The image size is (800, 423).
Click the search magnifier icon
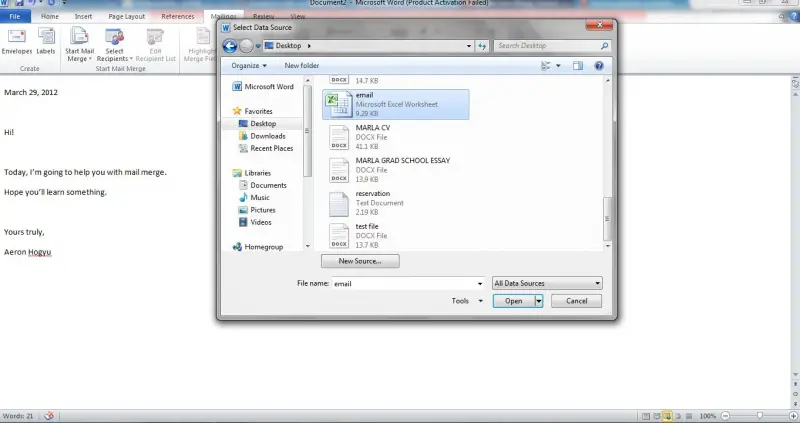click(x=604, y=46)
